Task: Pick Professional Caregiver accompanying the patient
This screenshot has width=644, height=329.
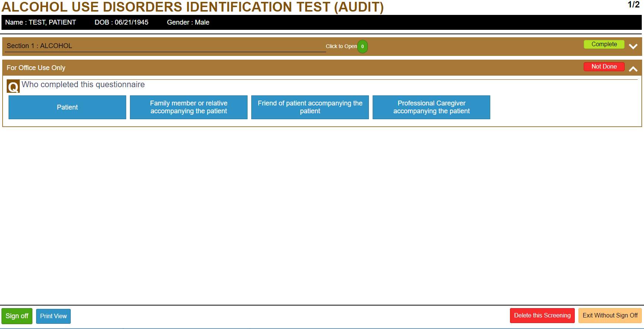Action: (431, 107)
